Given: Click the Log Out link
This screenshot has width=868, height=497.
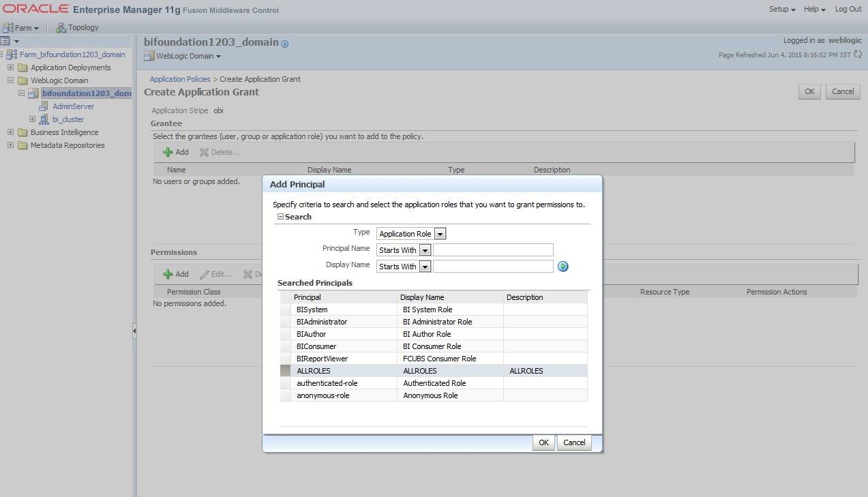Looking at the screenshot, I should (x=848, y=9).
